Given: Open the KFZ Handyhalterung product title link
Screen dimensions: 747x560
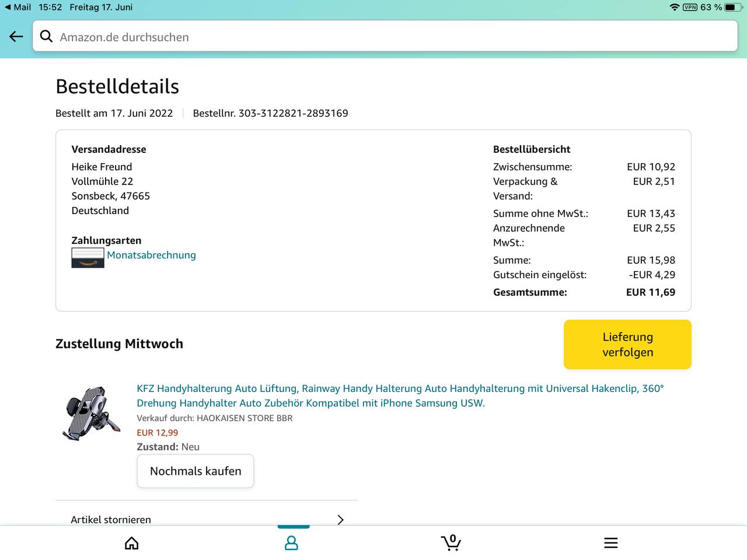Looking at the screenshot, I should [x=400, y=395].
